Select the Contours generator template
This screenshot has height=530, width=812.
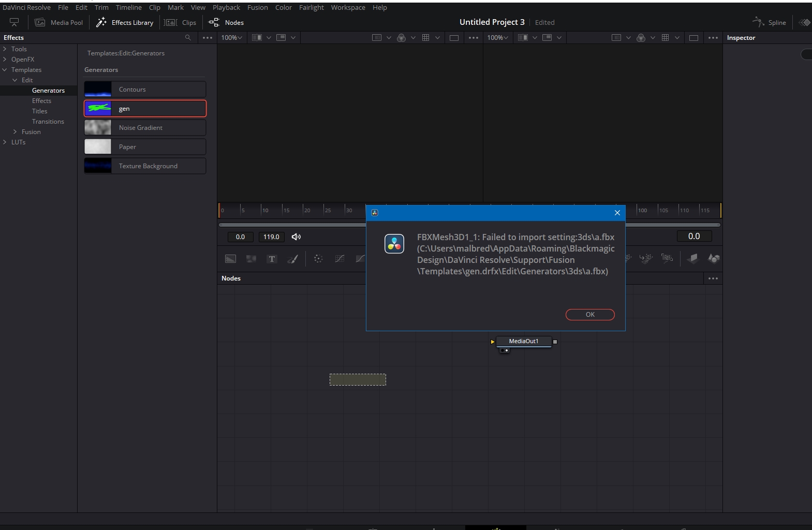click(145, 89)
